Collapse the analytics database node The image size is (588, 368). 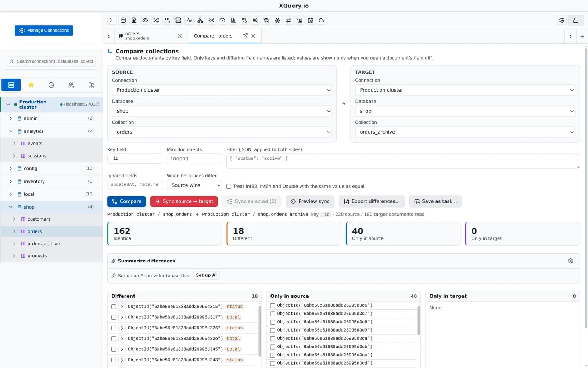pyautogui.click(x=10, y=131)
